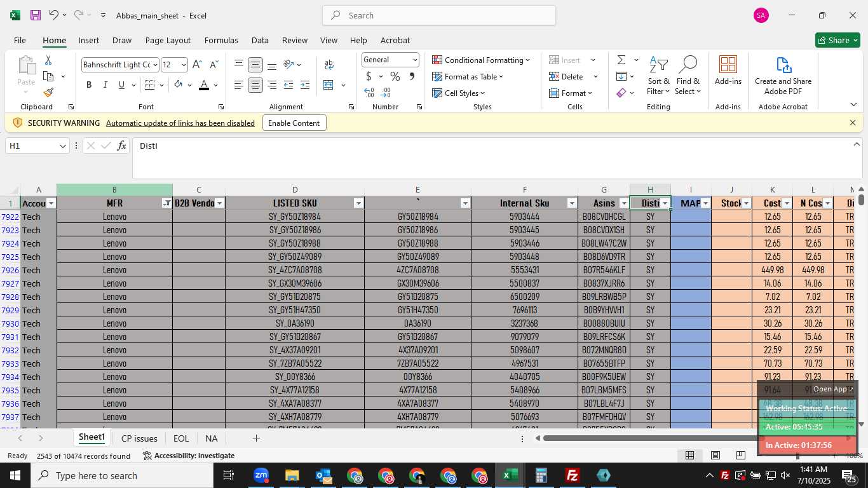
Task: Open Calculator from the taskbar
Action: [541, 475]
